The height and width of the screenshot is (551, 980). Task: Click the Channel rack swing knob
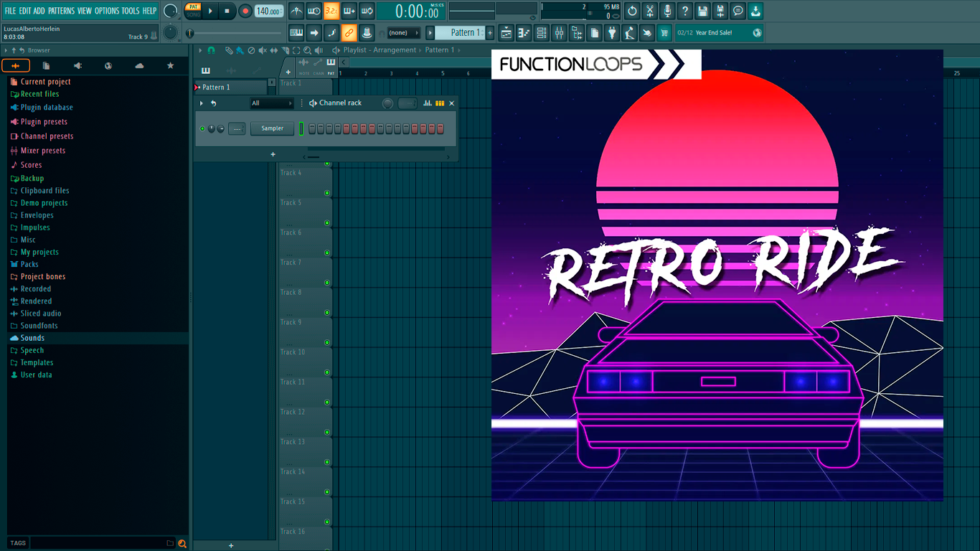(387, 103)
